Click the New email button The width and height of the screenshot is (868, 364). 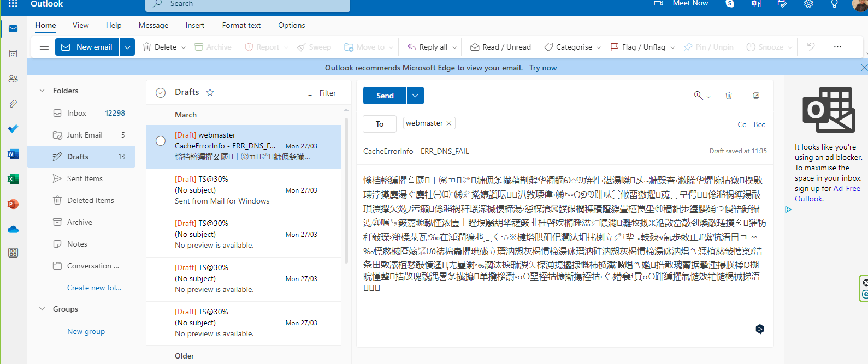87,47
